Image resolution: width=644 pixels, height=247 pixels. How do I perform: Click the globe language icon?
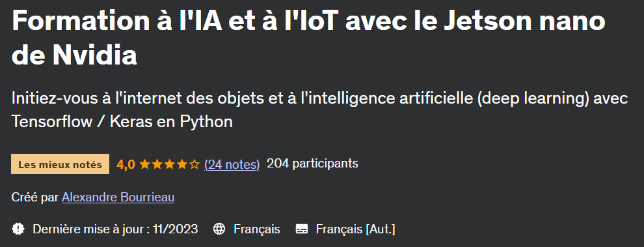(219, 229)
